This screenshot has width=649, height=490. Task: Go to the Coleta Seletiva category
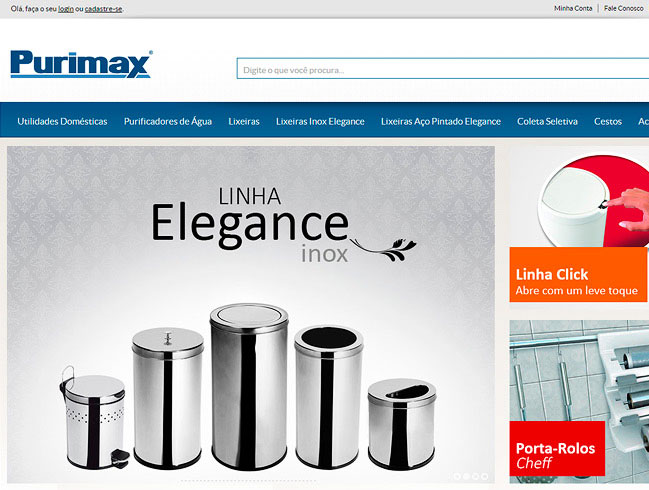tap(547, 121)
